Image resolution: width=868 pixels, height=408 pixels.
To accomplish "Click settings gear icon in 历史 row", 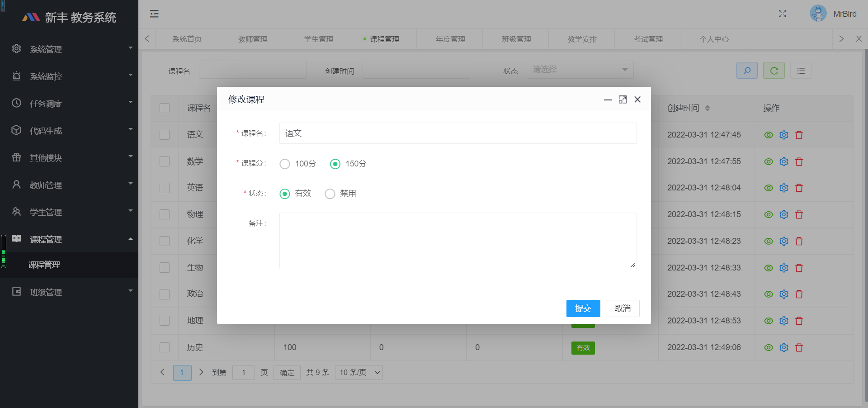I will pyautogui.click(x=784, y=347).
